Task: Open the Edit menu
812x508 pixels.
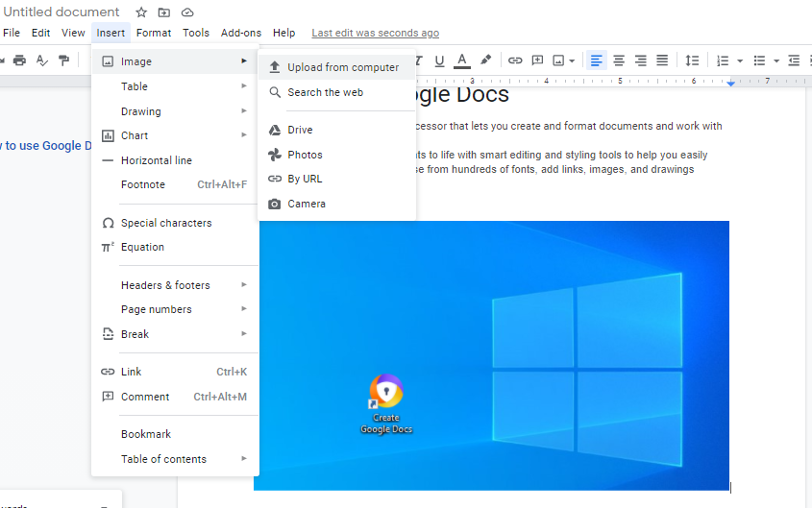Action: [x=40, y=33]
